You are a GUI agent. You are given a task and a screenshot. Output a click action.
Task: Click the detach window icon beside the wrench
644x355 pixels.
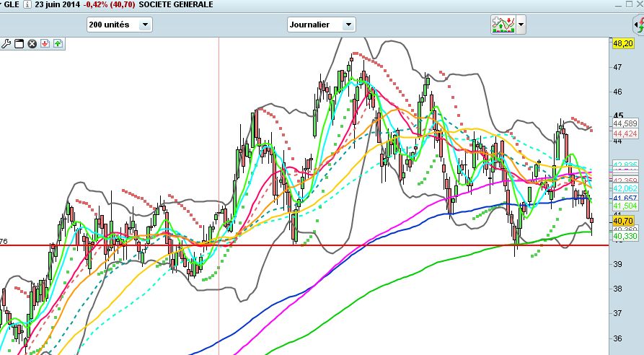[x=19, y=43]
